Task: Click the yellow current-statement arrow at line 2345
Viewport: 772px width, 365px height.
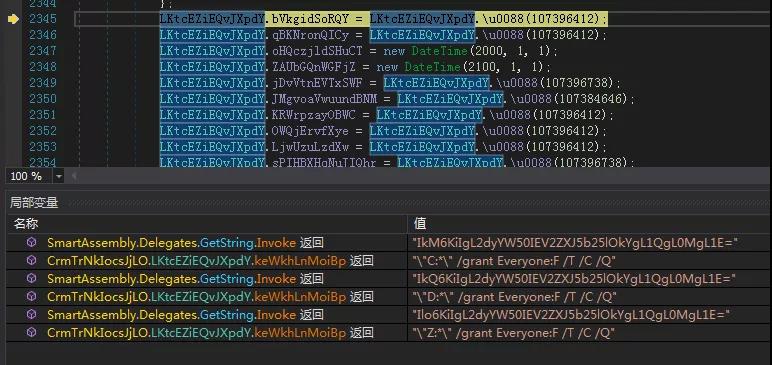Action: click(13, 19)
